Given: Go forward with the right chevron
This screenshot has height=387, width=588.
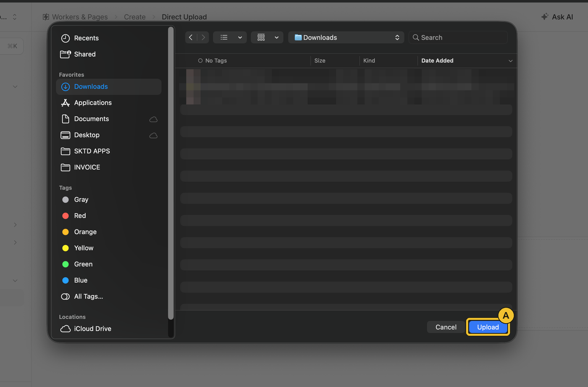Looking at the screenshot, I should click(x=203, y=37).
